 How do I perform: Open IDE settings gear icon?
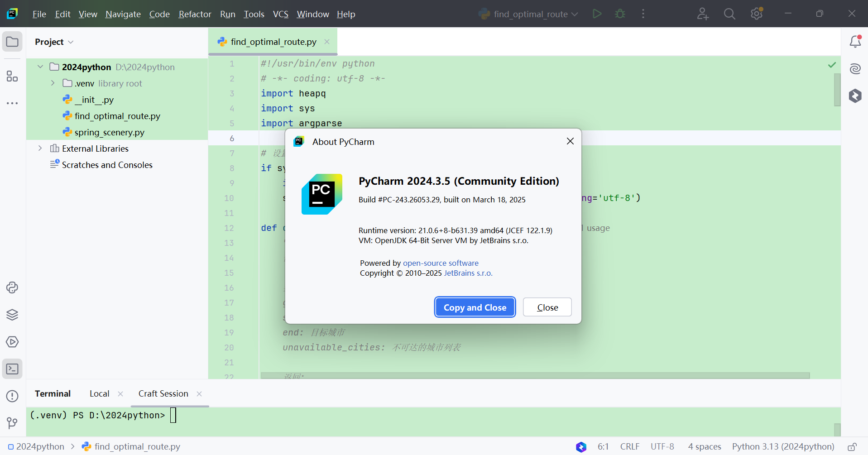[x=757, y=14]
